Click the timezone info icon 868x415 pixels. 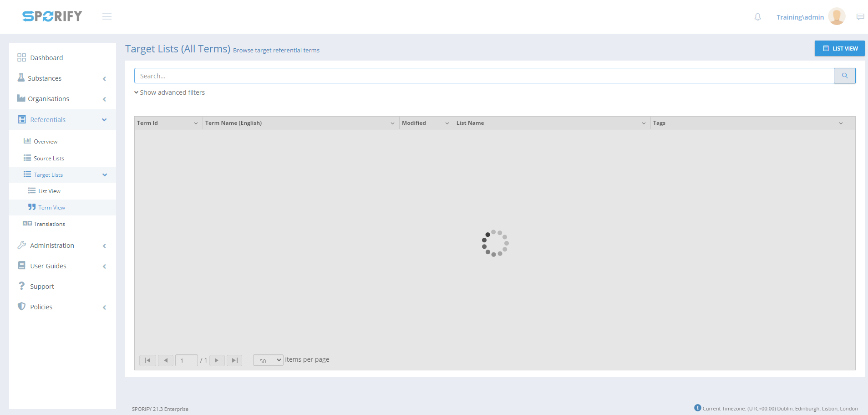pos(697,408)
